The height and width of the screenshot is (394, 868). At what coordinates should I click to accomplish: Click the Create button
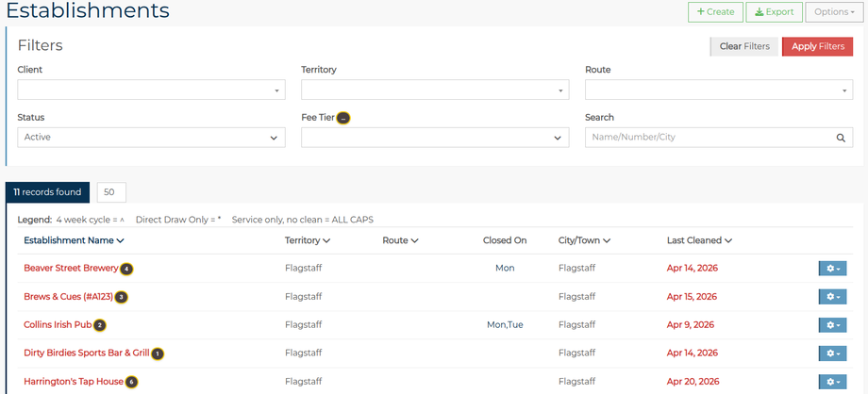click(x=715, y=12)
